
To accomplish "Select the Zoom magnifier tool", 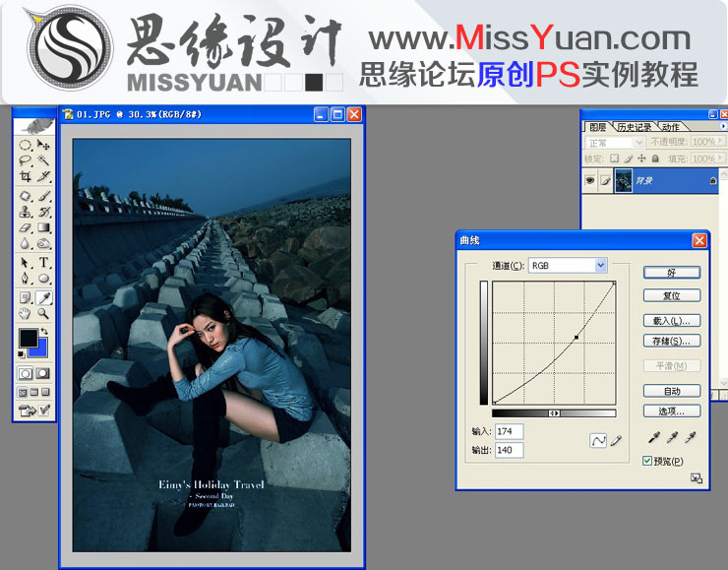I will point(43,314).
